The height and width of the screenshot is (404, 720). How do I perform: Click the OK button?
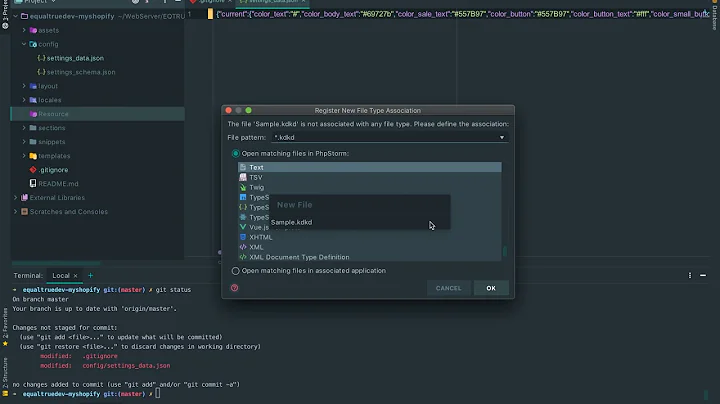coord(491,288)
